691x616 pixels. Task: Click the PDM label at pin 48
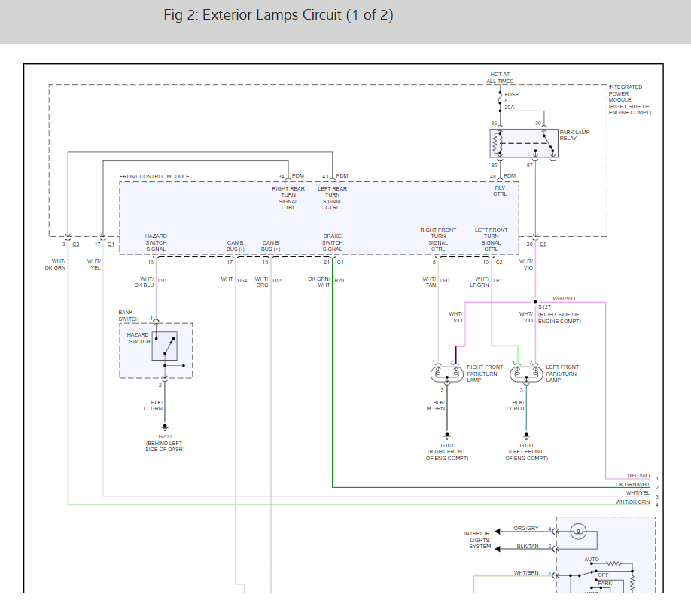click(x=510, y=176)
